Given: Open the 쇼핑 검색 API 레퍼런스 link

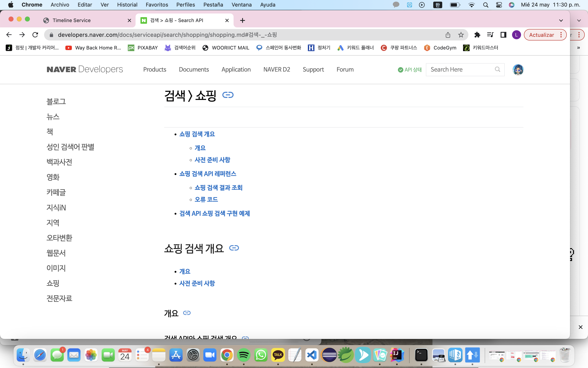Looking at the screenshot, I should point(208,174).
